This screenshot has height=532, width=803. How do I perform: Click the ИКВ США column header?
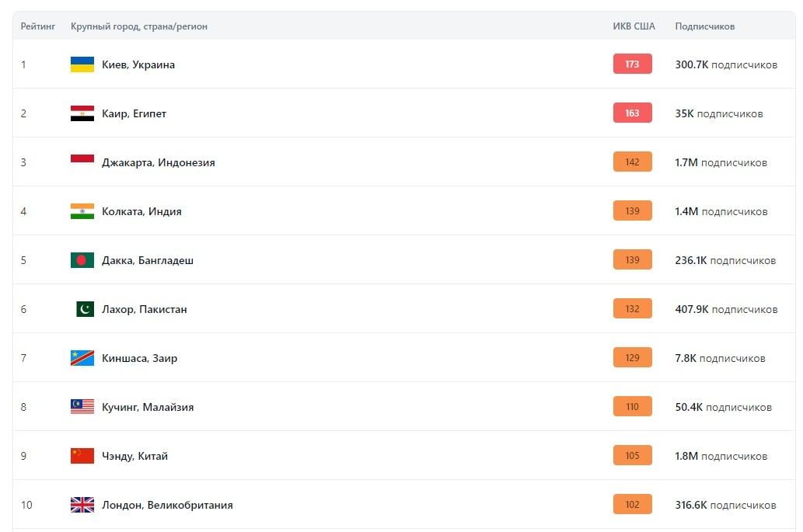tap(634, 26)
